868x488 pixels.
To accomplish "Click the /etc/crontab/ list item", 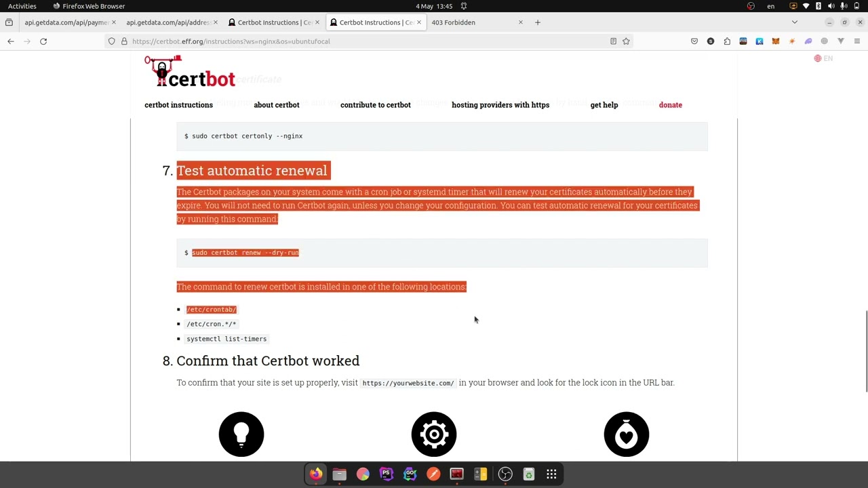I will pos(212,310).
